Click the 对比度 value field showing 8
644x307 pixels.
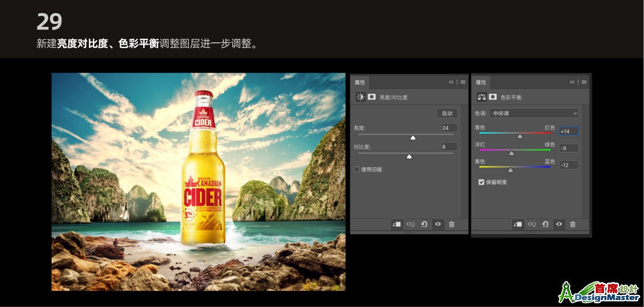(449, 147)
